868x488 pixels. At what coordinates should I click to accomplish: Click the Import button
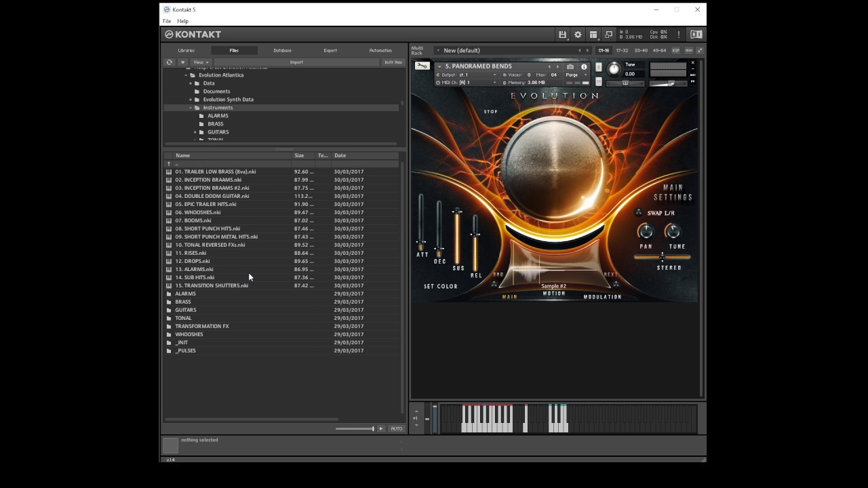click(296, 62)
